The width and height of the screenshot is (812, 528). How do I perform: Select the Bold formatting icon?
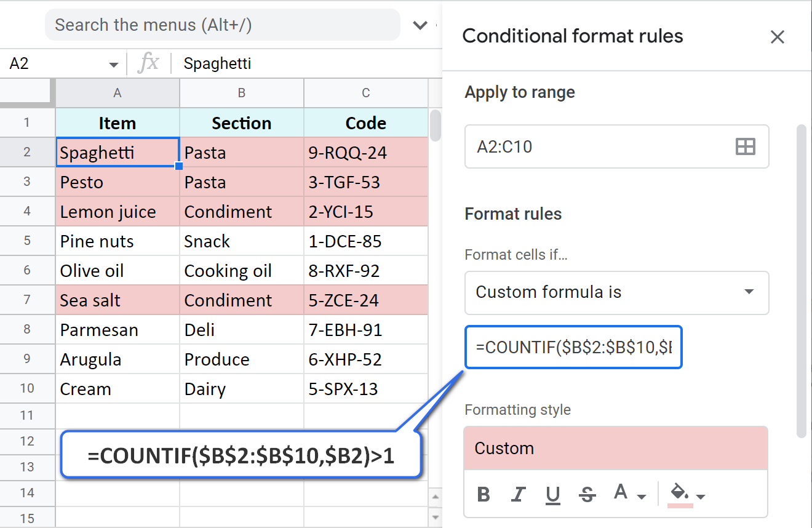point(485,494)
